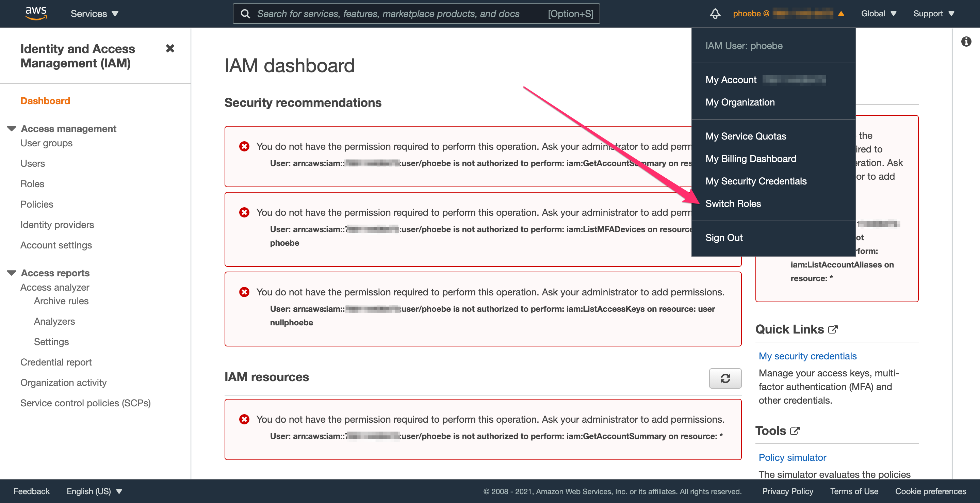Open Roles in sidebar

coord(32,184)
